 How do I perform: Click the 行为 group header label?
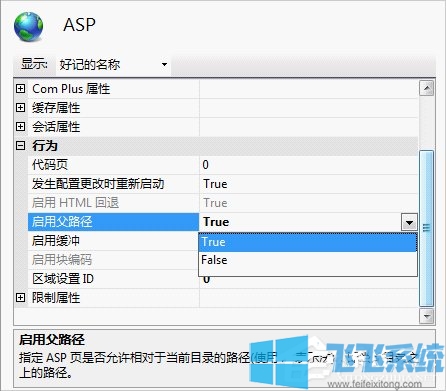tap(45, 146)
